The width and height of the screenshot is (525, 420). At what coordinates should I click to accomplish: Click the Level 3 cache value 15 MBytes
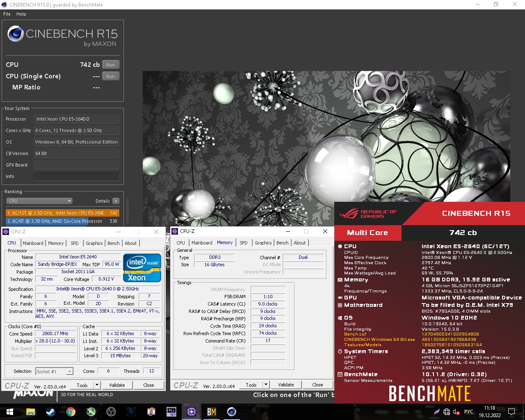[120, 356]
